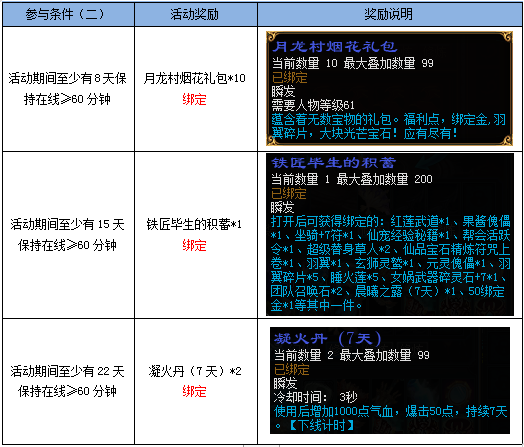The height and width of the screenshot is (447, 524).
Task: Click the 【下线计时】text in the 凝火丹 tooltip
Action: coord(321,426)
